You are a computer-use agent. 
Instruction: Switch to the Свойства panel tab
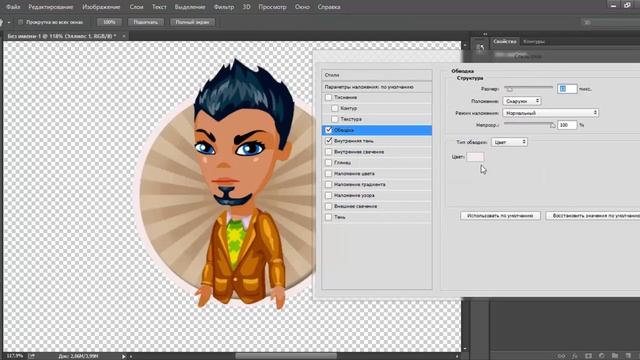(x=504, y=41)
